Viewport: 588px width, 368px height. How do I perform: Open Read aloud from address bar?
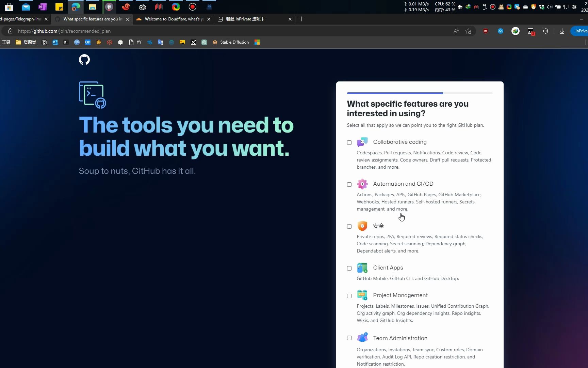click(456, 31)
